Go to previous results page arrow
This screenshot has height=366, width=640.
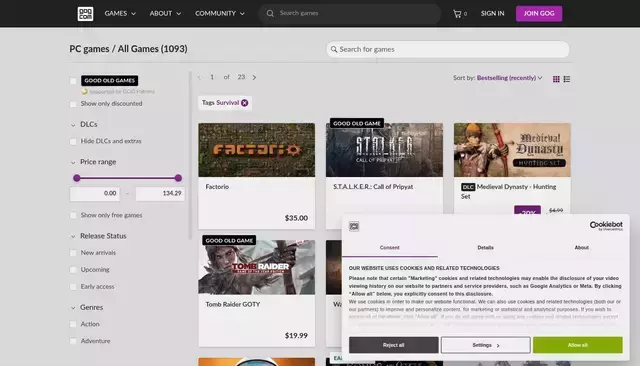[x=199, y=78]
